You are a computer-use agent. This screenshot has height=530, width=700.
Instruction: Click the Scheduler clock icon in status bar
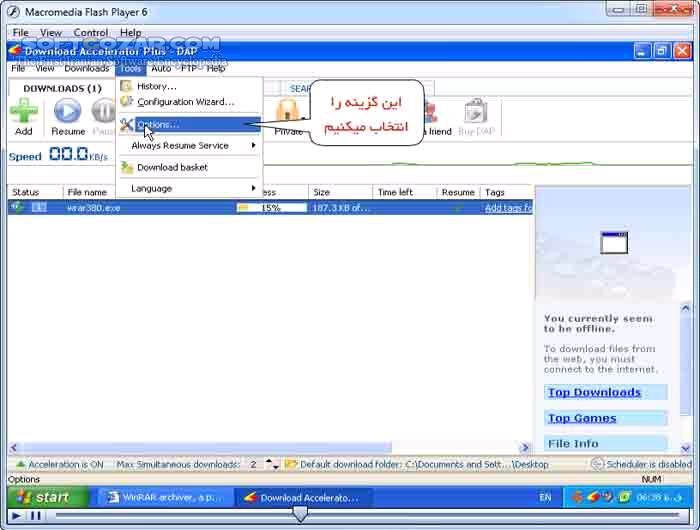[x=597, y=464]
